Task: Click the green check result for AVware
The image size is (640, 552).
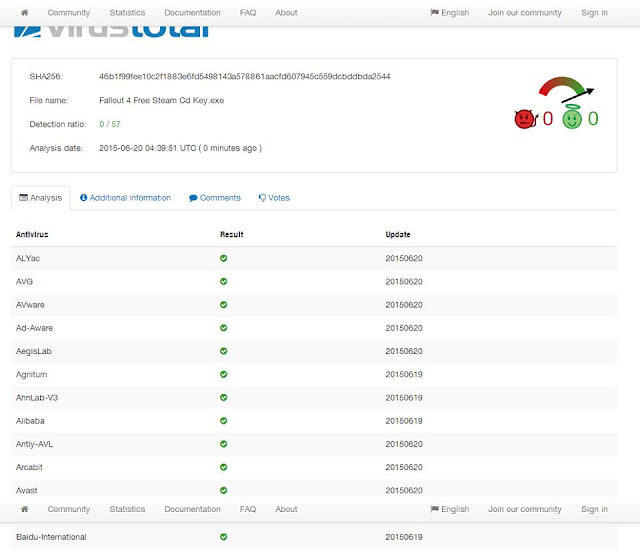Action: [224, 305]
